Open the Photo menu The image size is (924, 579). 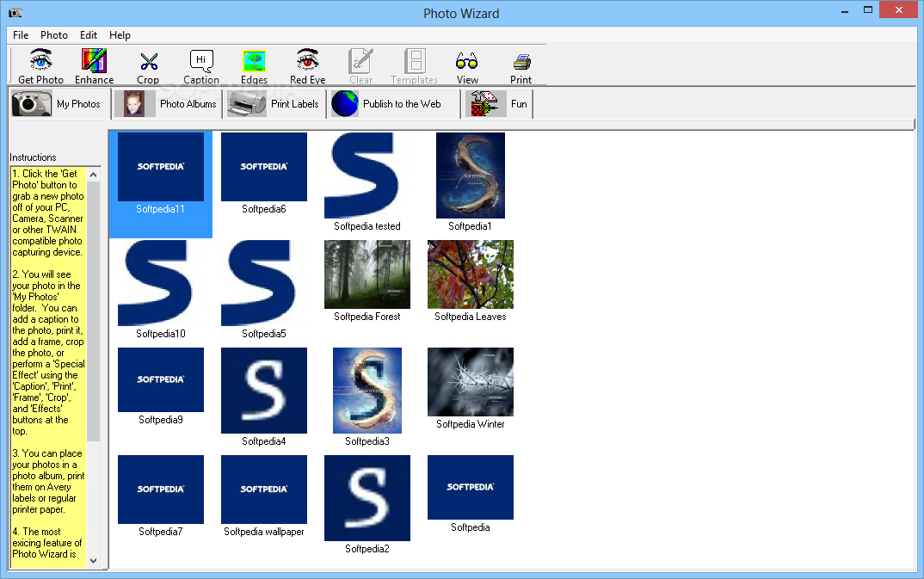point(54,35)
